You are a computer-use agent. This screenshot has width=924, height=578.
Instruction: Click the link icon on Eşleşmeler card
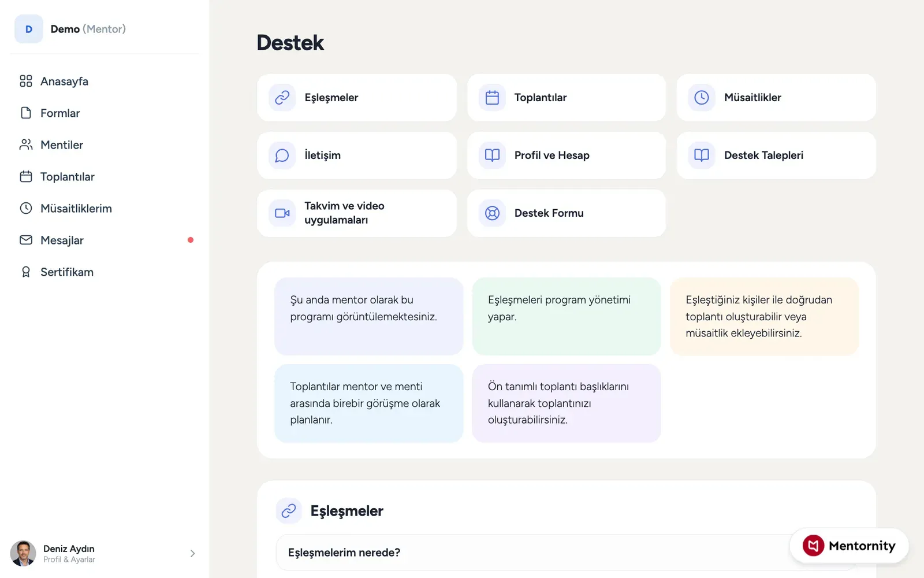[282, 98]
